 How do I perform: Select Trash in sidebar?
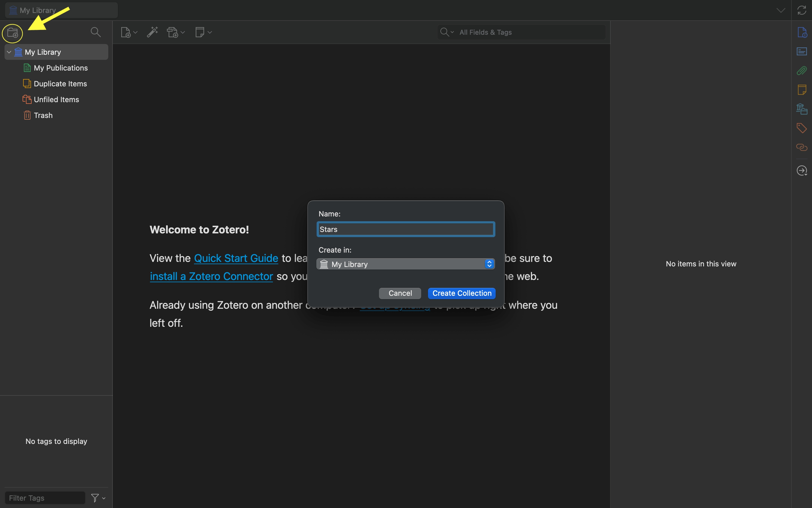tap(56, 115)
